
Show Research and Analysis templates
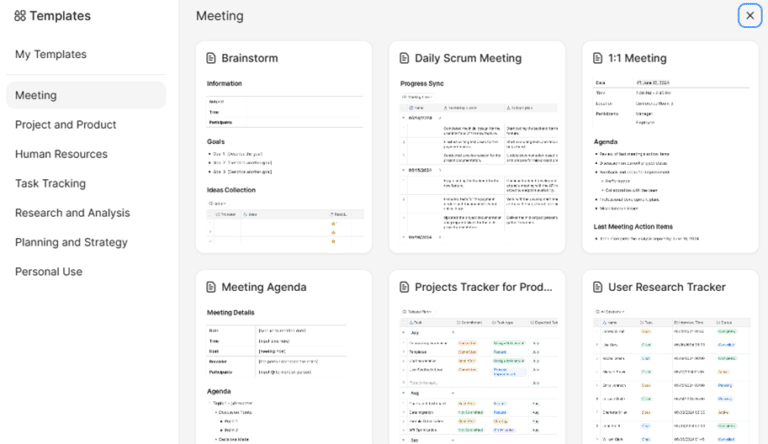tap(72, 213)
